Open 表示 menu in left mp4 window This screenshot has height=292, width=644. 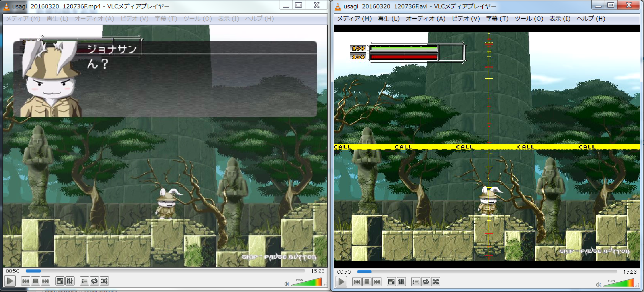pos(229,18)
